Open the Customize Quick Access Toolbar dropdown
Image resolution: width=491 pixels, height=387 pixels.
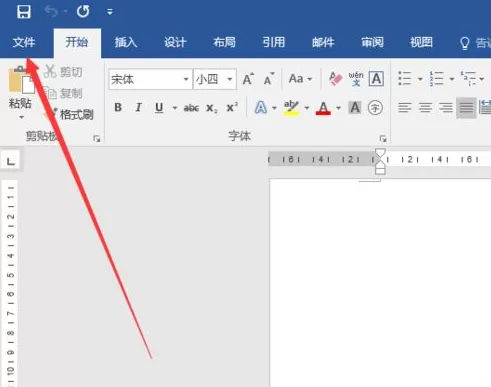click(110, 12)
